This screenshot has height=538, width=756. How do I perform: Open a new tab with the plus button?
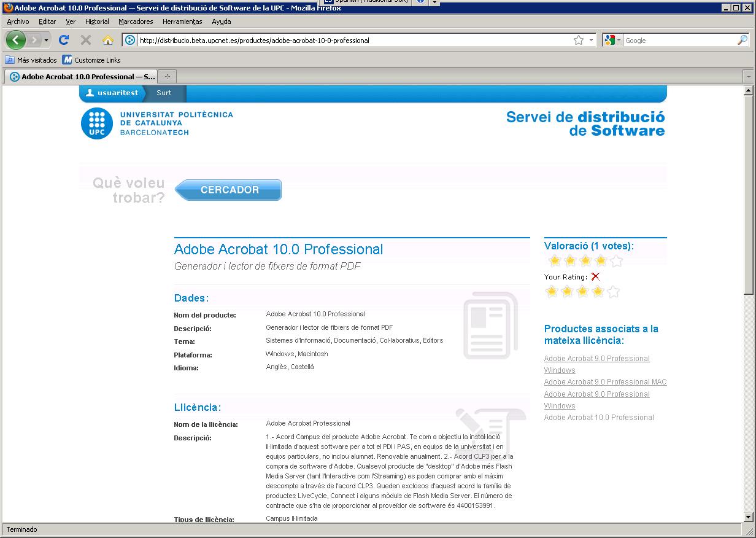tap(167, 77)
